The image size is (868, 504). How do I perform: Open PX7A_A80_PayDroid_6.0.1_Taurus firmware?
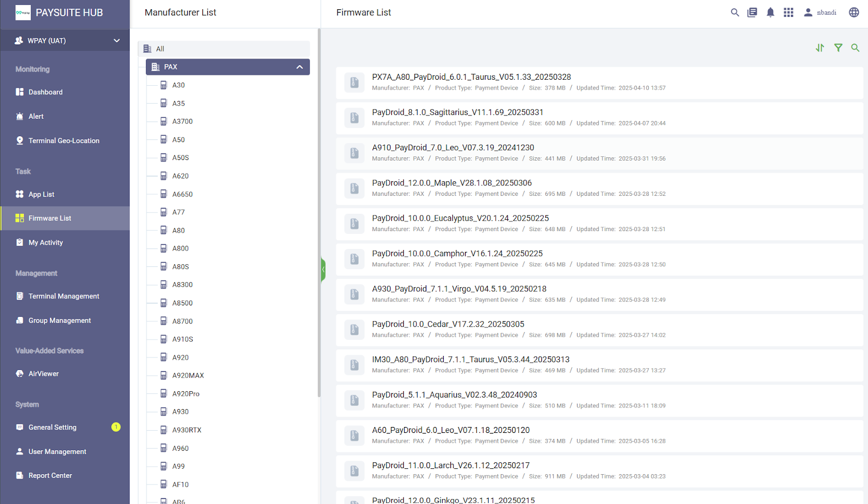[x=599, y=82]
